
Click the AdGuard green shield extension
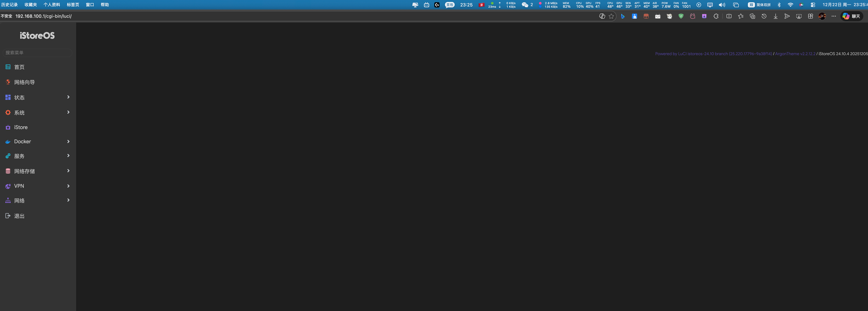(681, 16)
